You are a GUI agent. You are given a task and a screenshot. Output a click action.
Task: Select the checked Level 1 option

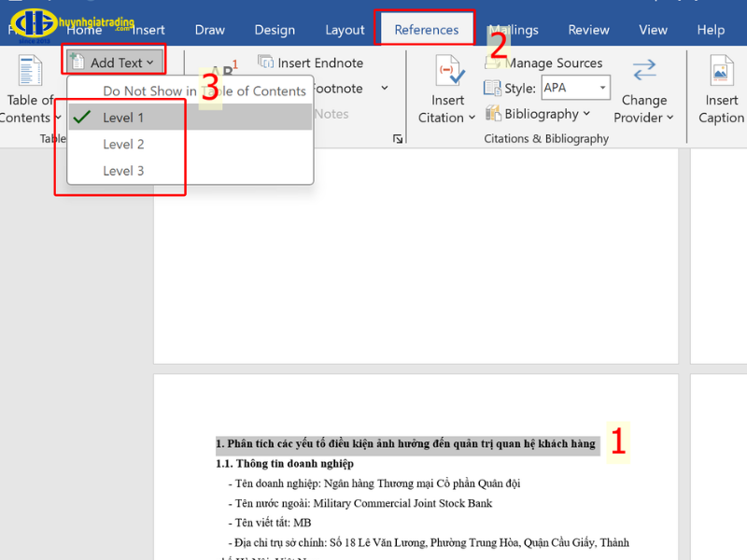[123, 118]
